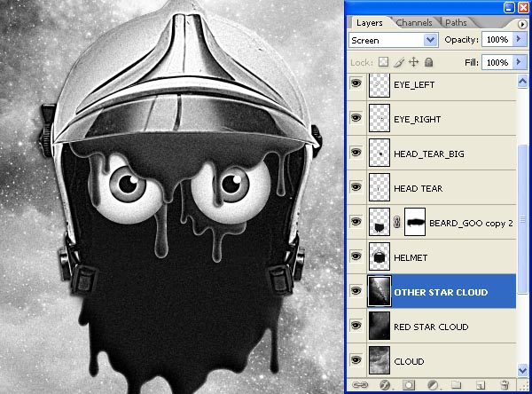Switch to the Channels tab
This screenshot has width=532, height=394.
414,23
